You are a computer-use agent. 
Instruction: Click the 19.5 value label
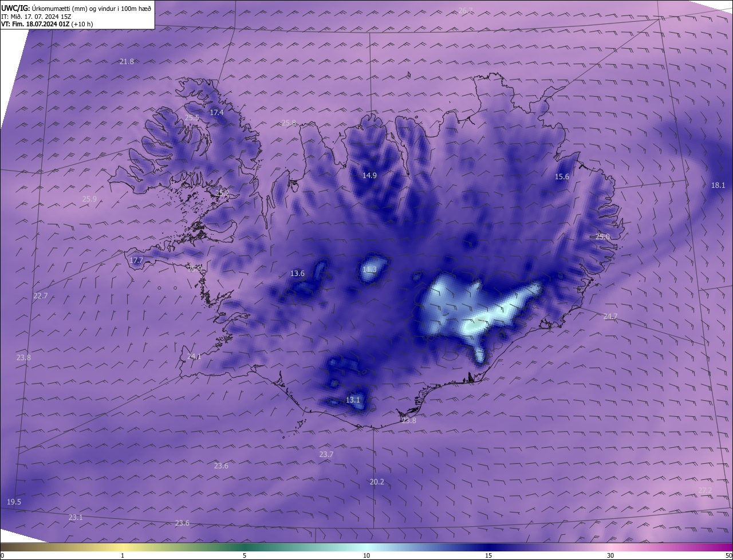[14, 502]
